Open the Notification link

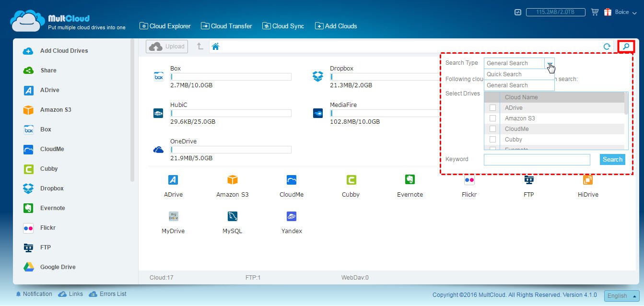(x=34, y=294)
